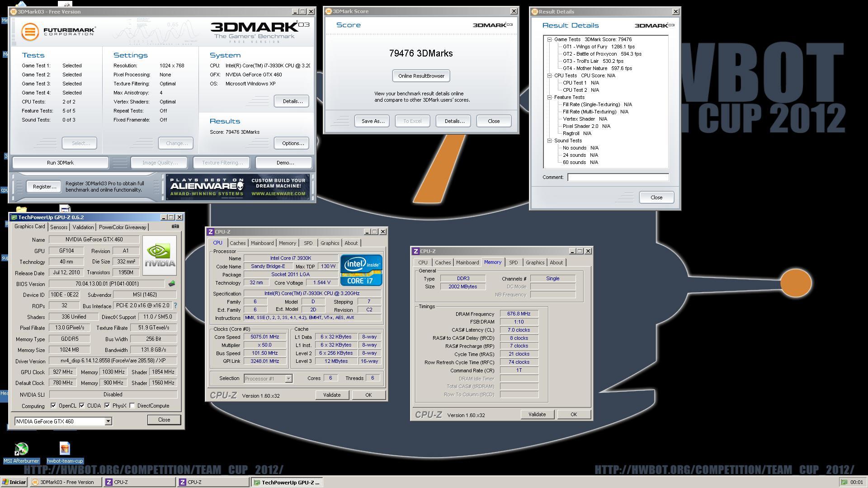Click the BIOS Version field value

pyautogui.click(x=107, y=284)
